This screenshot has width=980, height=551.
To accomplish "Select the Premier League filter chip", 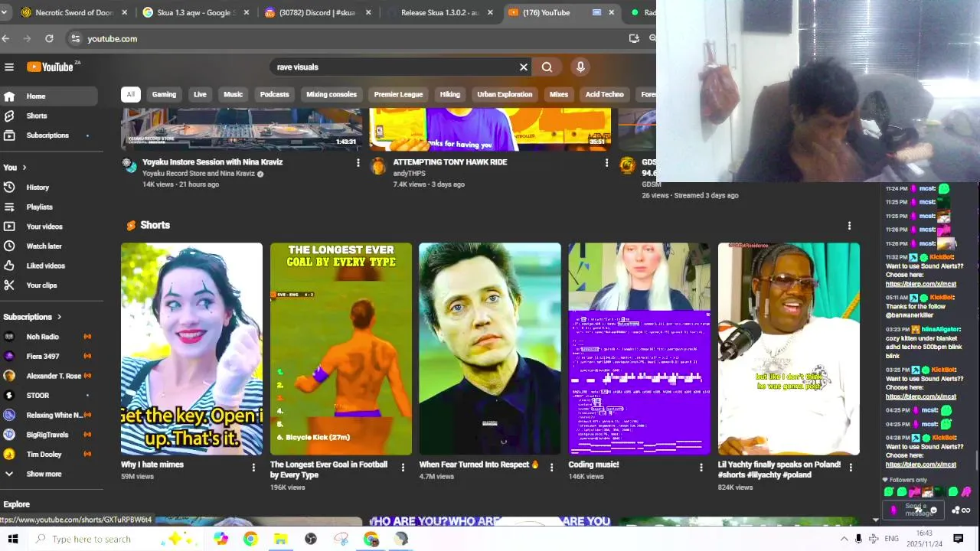I will point(398,94).
